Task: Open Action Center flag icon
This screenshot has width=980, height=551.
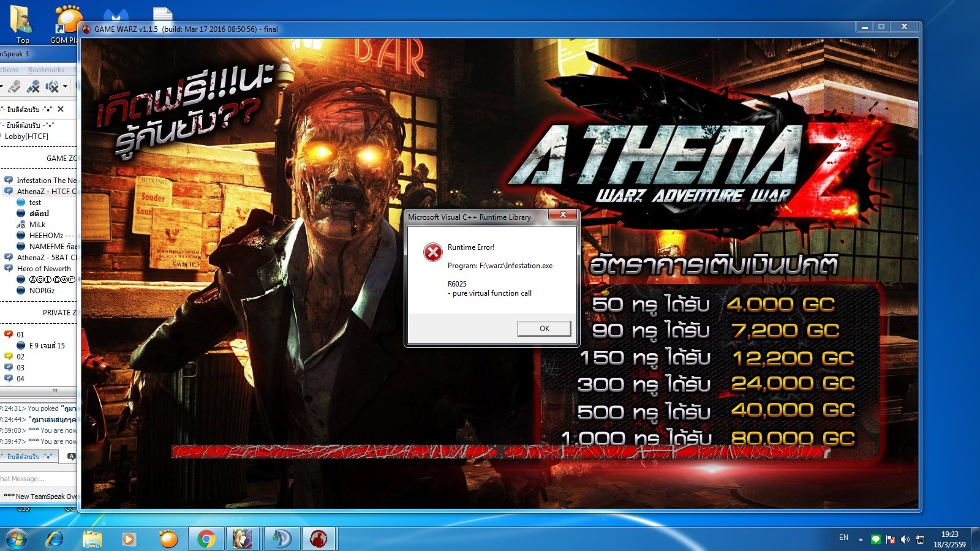Action: click(891, 539)
